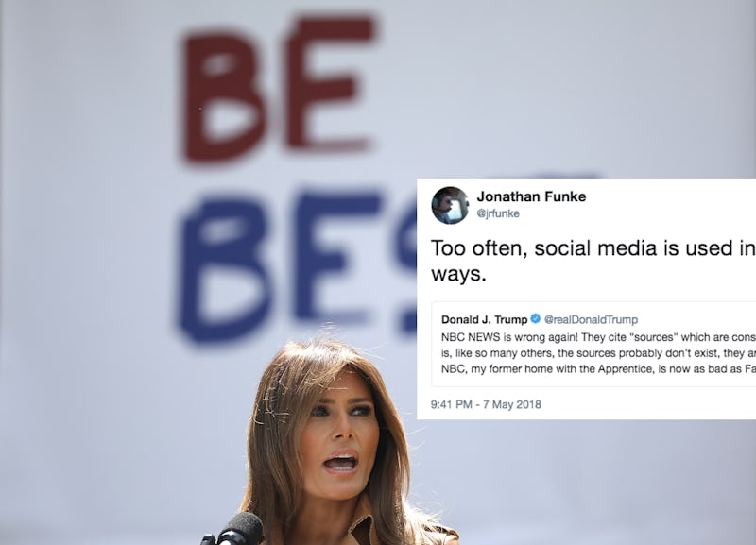Open Donald J. Trump's name in quoted tweet

(484, 319)
